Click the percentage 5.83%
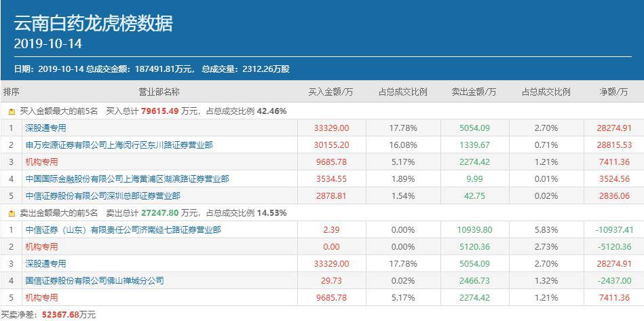This screenshot has height=321, width=644. [x=546, y=230]
